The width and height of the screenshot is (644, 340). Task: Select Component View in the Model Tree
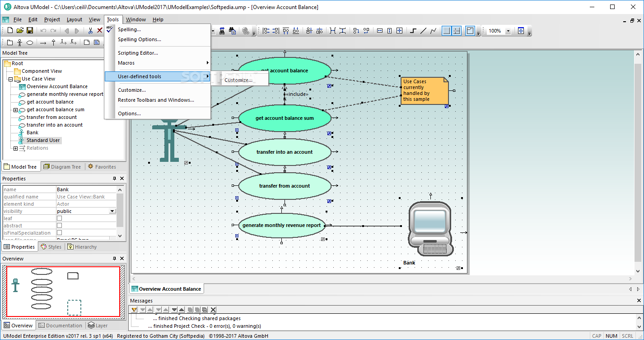[x=42, y=71]
